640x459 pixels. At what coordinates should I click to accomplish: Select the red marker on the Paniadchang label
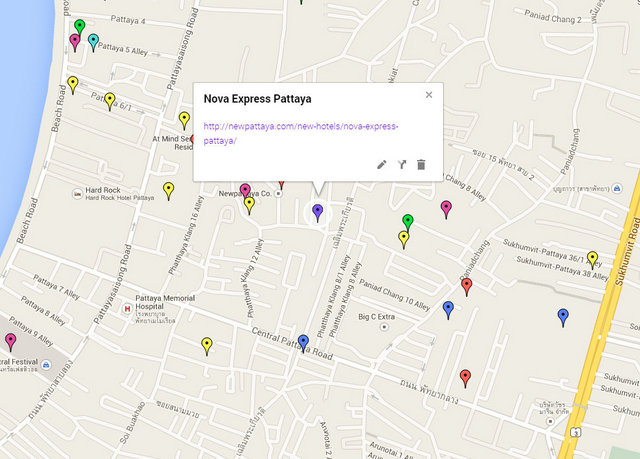[x=467, y=287]
